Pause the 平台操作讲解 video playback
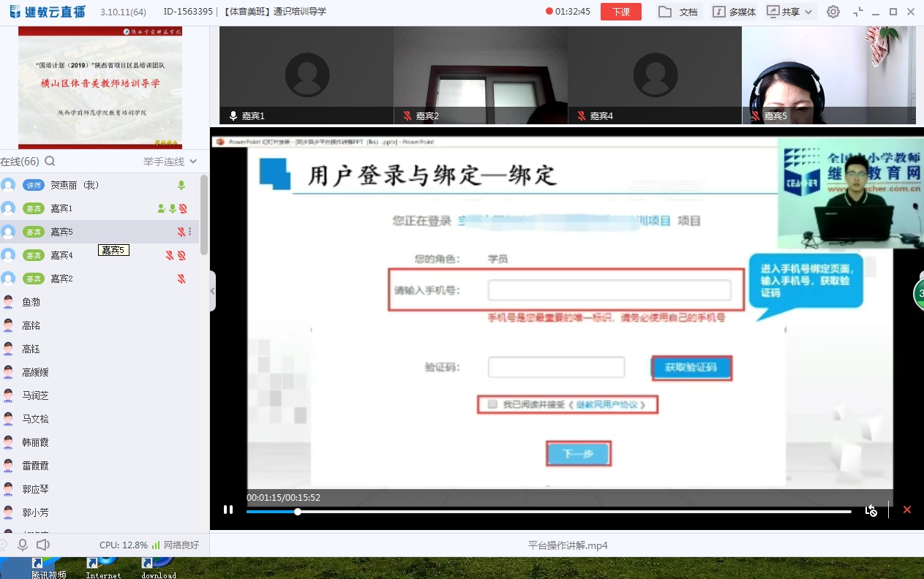924x579 pixels. coord(228,510)
